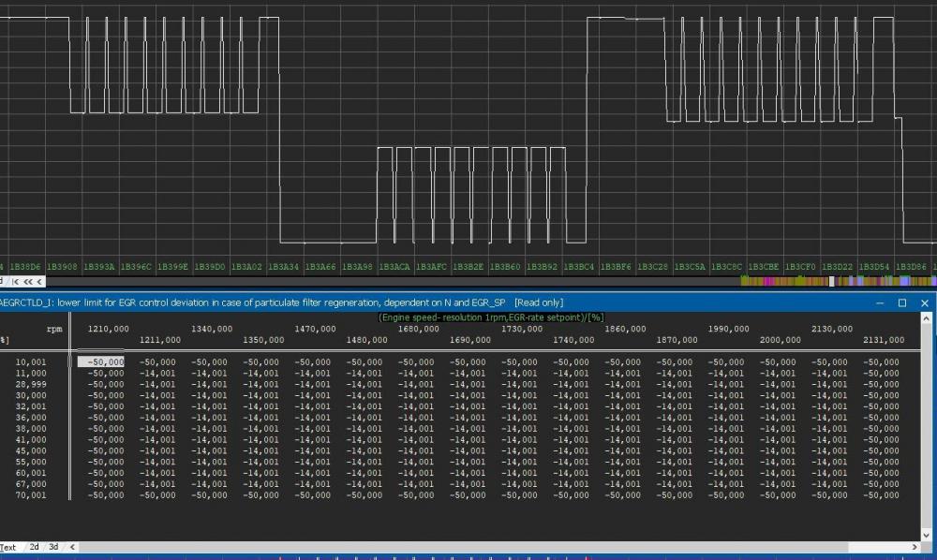The width and height of the screenshot is (937, 560).
Task: Switch to the Text view tab
Action: coord(8,547)
